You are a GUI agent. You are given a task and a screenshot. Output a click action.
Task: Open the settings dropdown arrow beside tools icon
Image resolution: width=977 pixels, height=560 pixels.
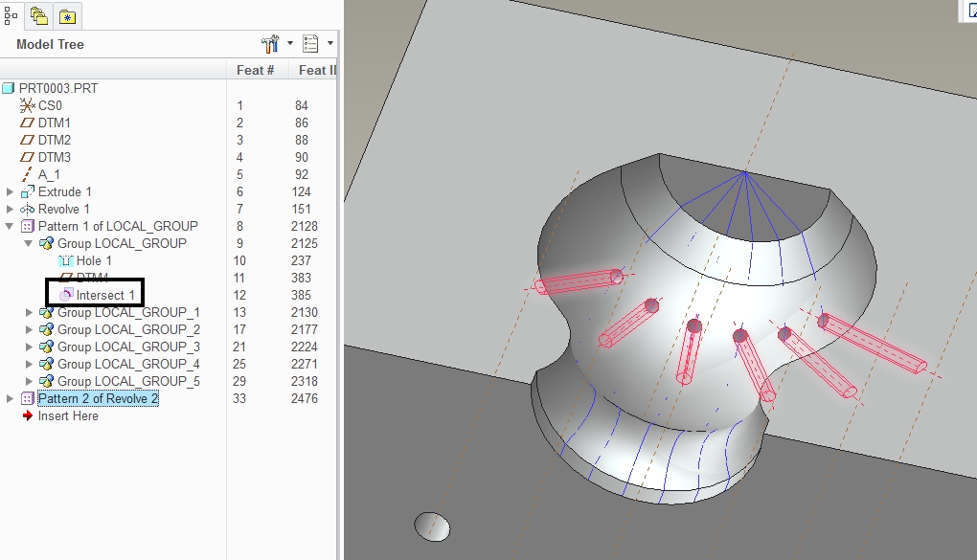(x=289, y=44)
